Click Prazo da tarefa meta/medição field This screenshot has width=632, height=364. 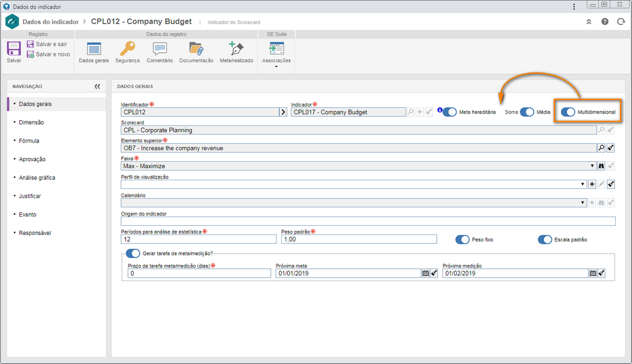[x=199, y=274]
